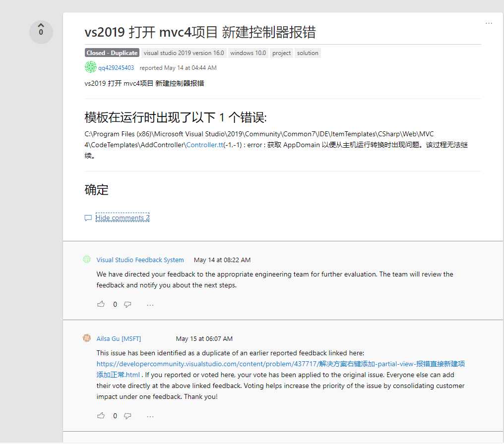Open the Visual Studio Feedback System profile

(x=140, y=260)
